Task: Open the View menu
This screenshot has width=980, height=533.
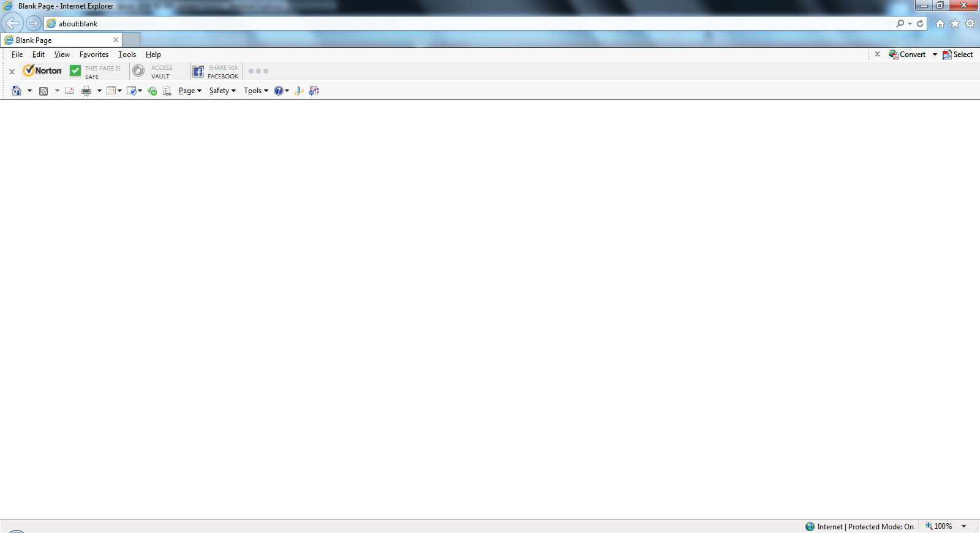Action: (62, 55)
